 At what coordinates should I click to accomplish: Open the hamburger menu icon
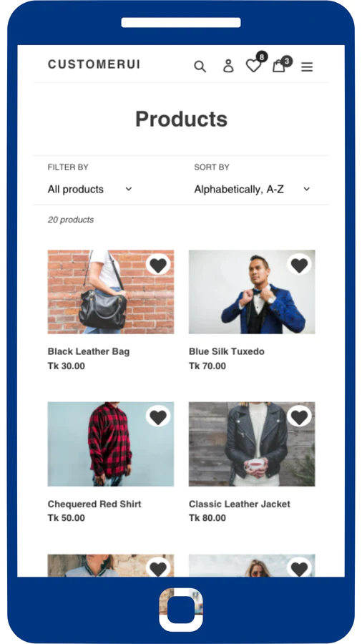307,67
